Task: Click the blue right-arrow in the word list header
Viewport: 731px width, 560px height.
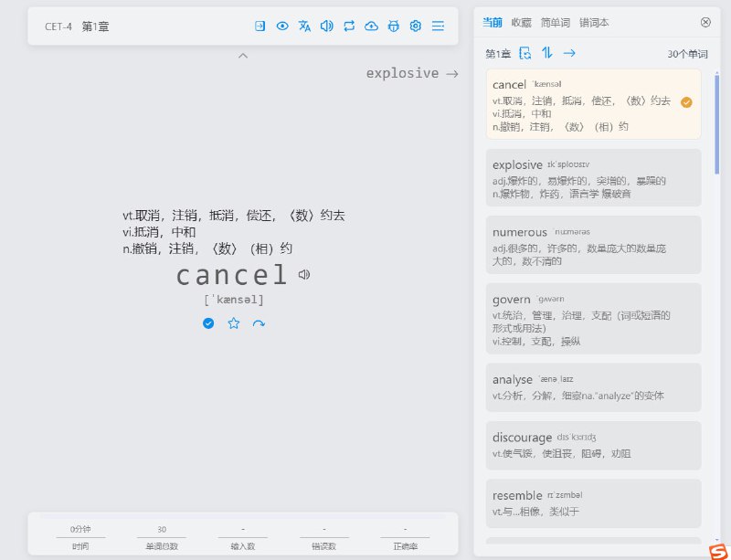Action: [x=568, y=53]
